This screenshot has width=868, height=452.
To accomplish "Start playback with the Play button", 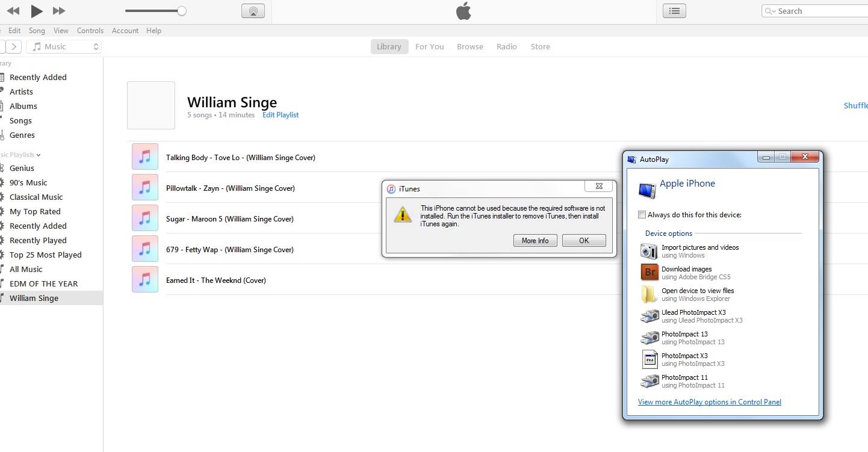I will click(37, 11).
